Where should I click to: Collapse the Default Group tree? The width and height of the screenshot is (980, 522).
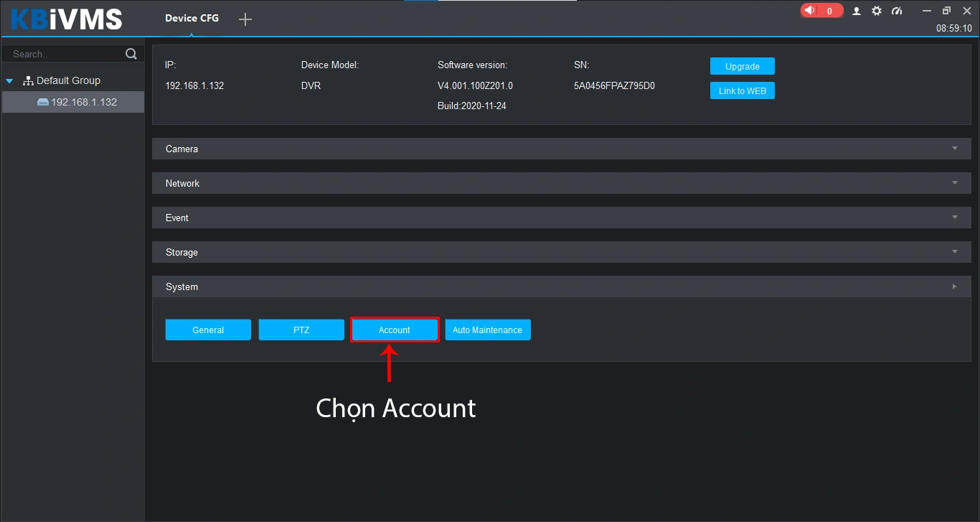pyautogui.click(x=9, y=80)
